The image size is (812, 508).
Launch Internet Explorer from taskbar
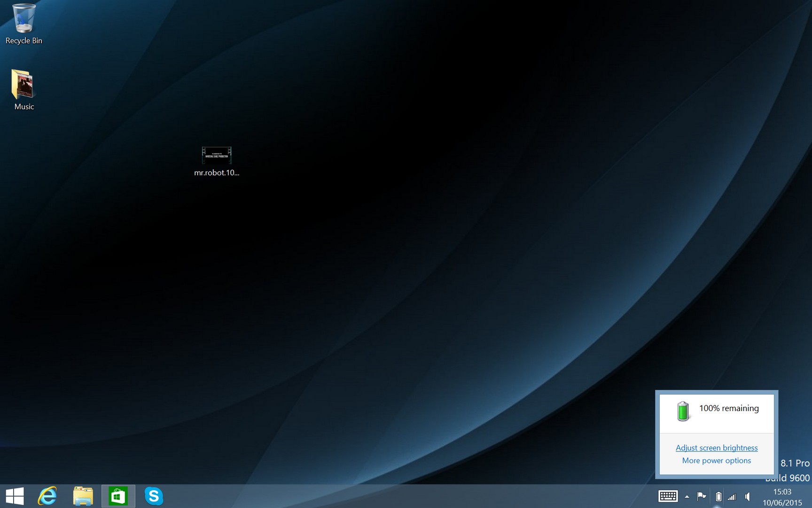47,496
